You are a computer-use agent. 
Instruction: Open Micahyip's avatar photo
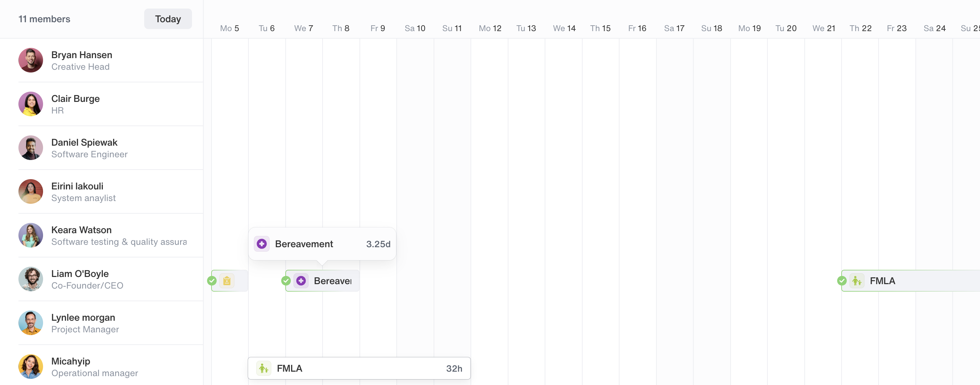click(x=30, y=367)
